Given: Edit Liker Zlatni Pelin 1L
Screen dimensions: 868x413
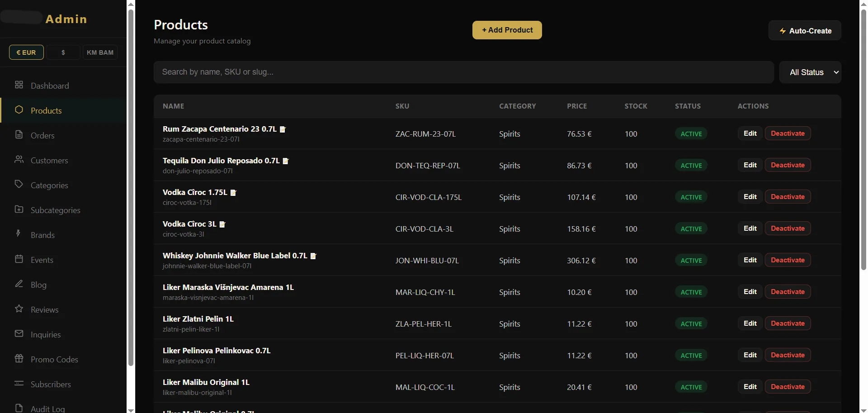Looking at the screenshot, I should tap(750, 323).
